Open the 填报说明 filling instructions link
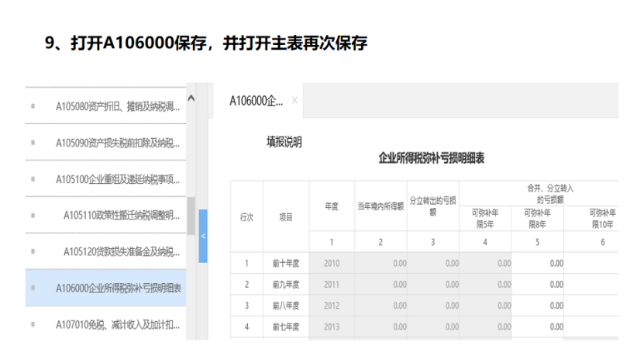This screenshot has height=363, width=644. (284, 142)
